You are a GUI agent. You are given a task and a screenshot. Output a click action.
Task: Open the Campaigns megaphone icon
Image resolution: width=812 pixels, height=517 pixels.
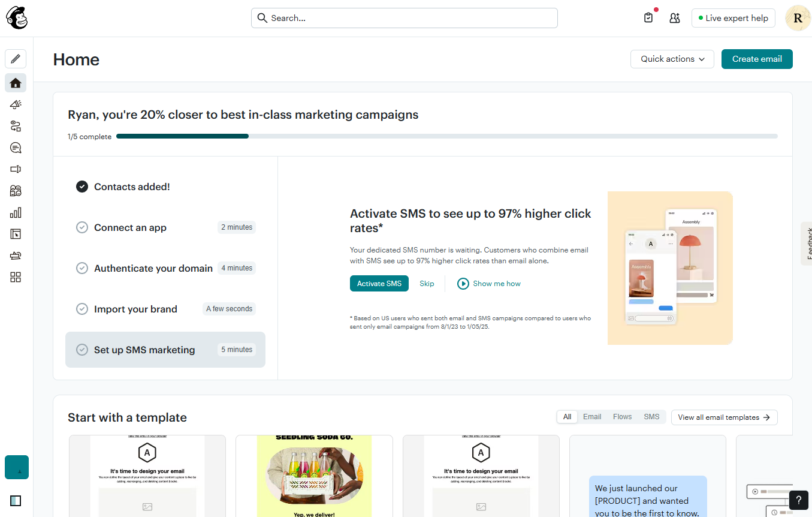16,104
